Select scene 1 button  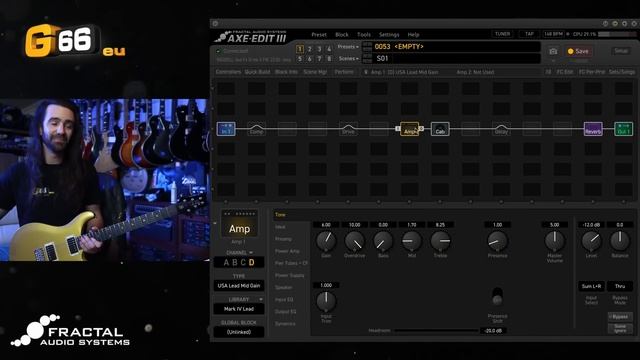300,49
